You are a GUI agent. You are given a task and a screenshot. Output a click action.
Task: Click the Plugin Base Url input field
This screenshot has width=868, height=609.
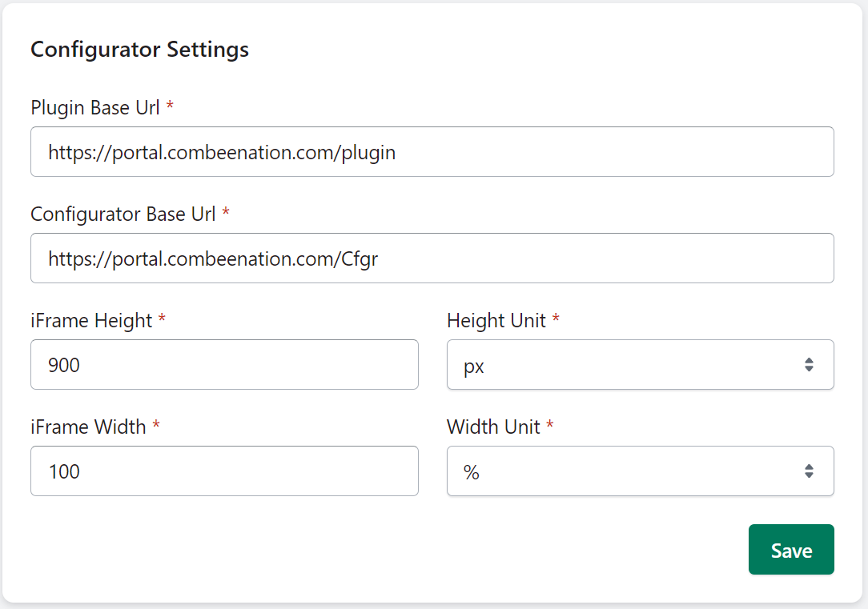click(432, 152)
